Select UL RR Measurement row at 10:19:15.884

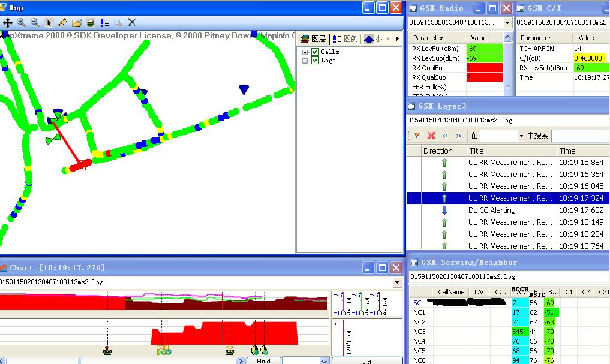508,162
